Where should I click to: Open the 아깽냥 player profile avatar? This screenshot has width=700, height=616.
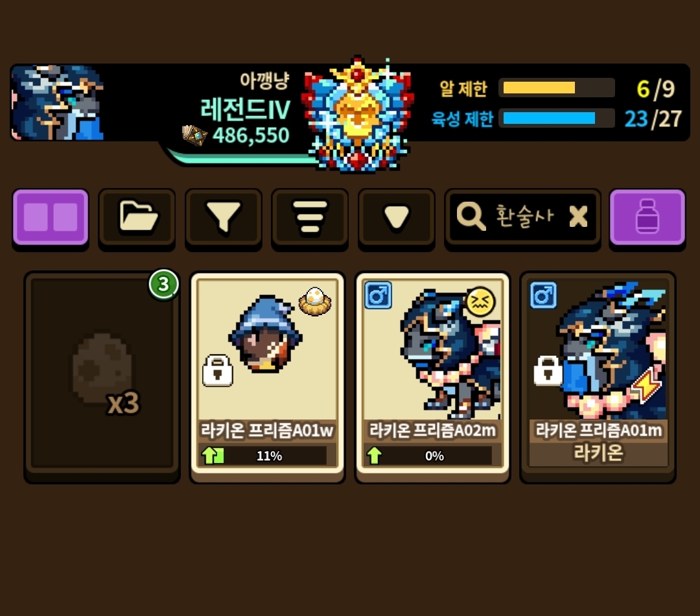(58, 102)
